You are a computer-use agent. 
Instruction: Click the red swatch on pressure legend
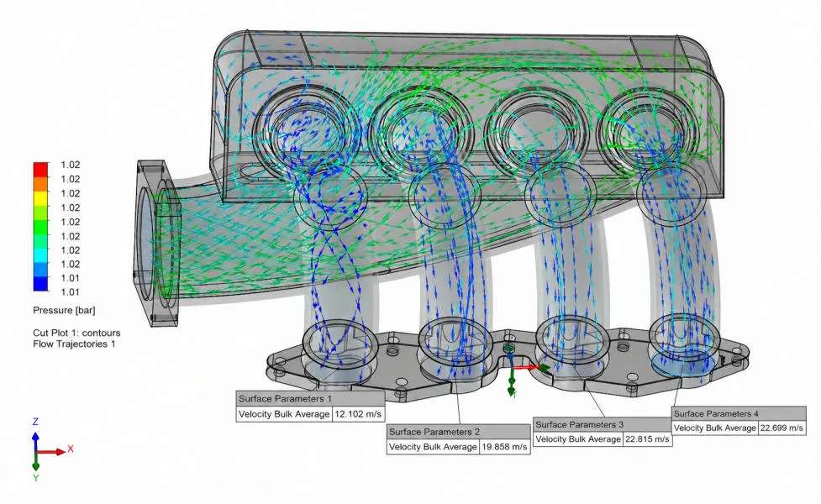coord(41,170)
